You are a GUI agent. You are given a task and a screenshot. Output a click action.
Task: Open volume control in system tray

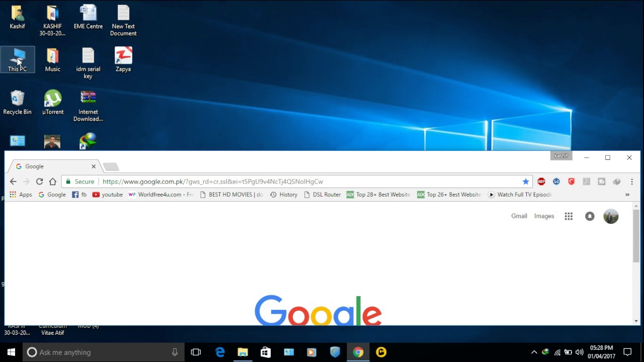(580, 352)
